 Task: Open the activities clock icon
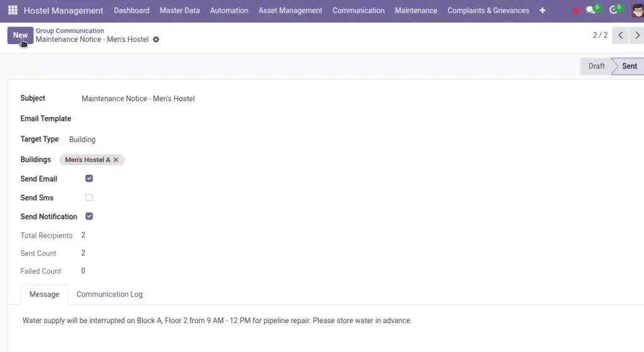[613, 10]
